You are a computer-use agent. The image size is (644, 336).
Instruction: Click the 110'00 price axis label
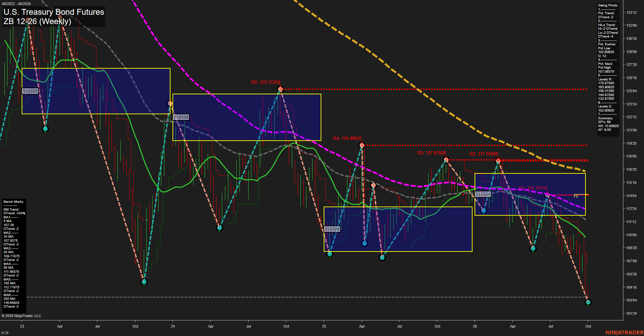click(631, 235)
